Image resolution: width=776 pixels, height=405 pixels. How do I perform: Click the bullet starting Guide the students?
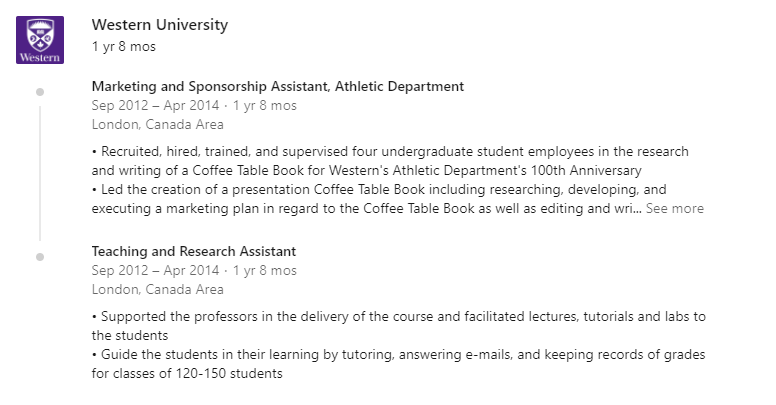(398, 364)
